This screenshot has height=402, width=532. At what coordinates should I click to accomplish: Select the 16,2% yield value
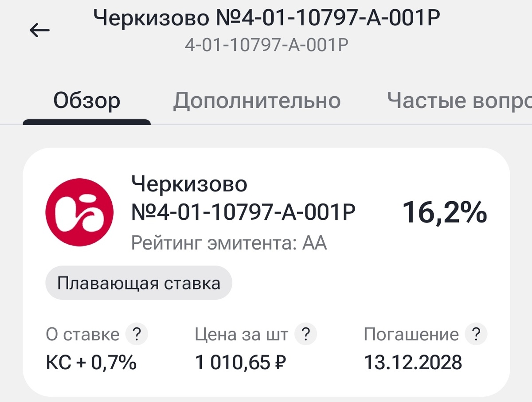(445, 213)
